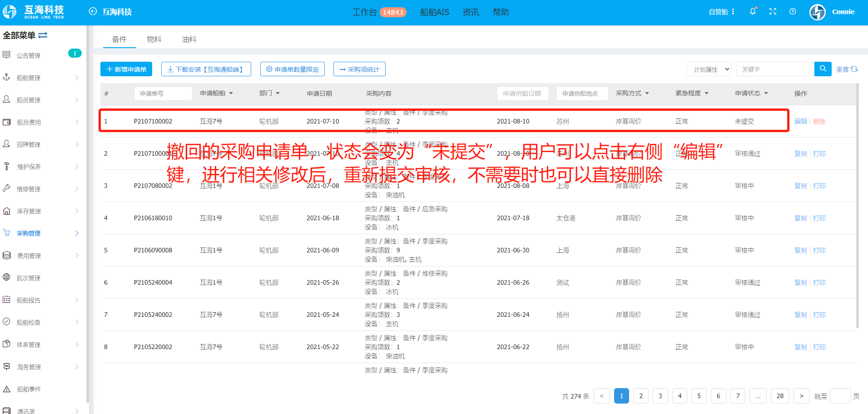Viewport: 868px width, 414px height.
Task: Click the 费用管理 coins icon
Action: [7, 255]
